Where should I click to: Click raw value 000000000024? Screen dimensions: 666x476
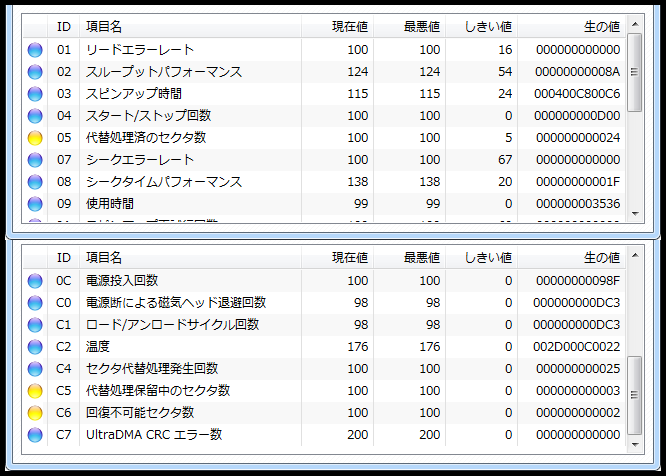[578, 138]
